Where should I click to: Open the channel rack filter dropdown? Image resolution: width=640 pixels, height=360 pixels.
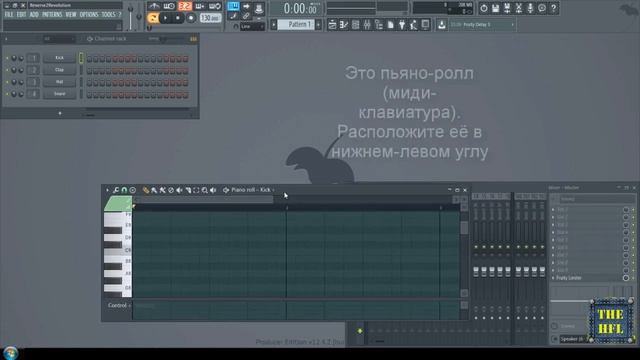pos(59,39)
